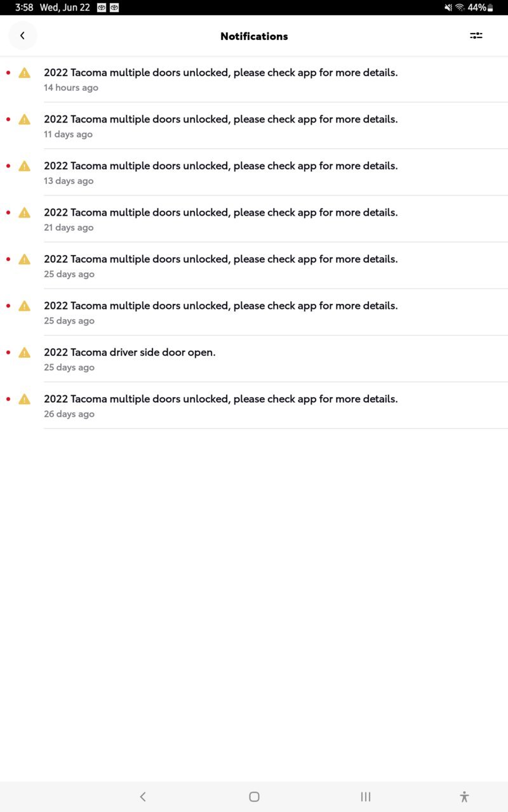The width and height of the screenshot is (508, 812).
Task: Open the 21 days ago doors unlocked notification
Action: pos(254,219)
